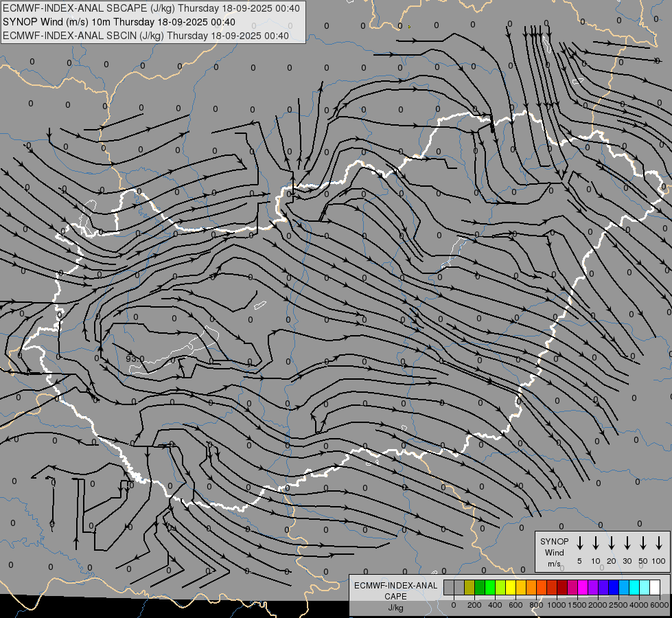Click the '800' tick label of CAPE scale

coord(536,605)
